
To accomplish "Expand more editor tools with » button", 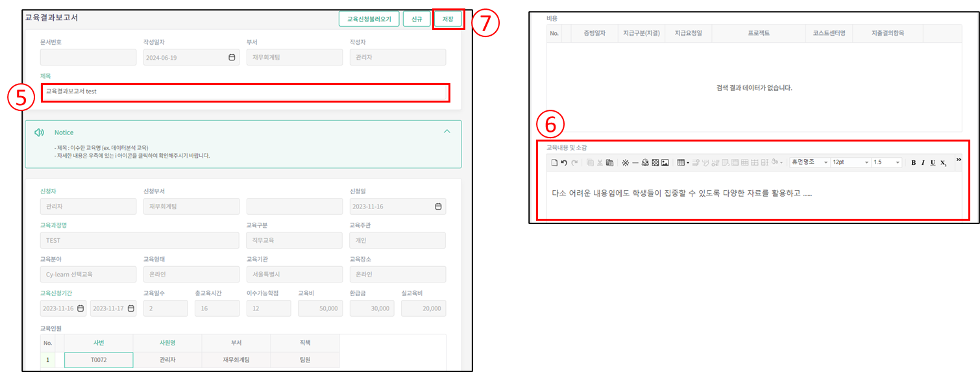I will click(959, 160).
